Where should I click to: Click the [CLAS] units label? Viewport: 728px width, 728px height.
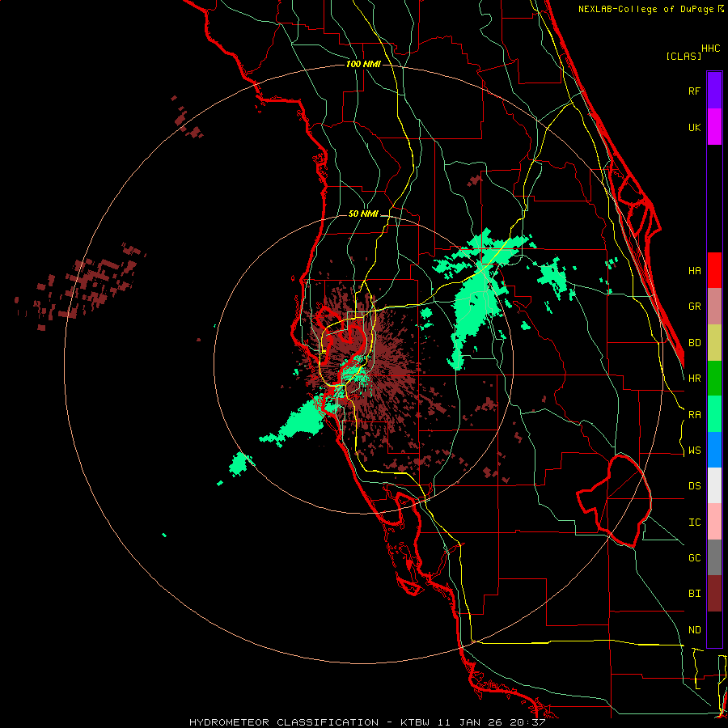684,57
